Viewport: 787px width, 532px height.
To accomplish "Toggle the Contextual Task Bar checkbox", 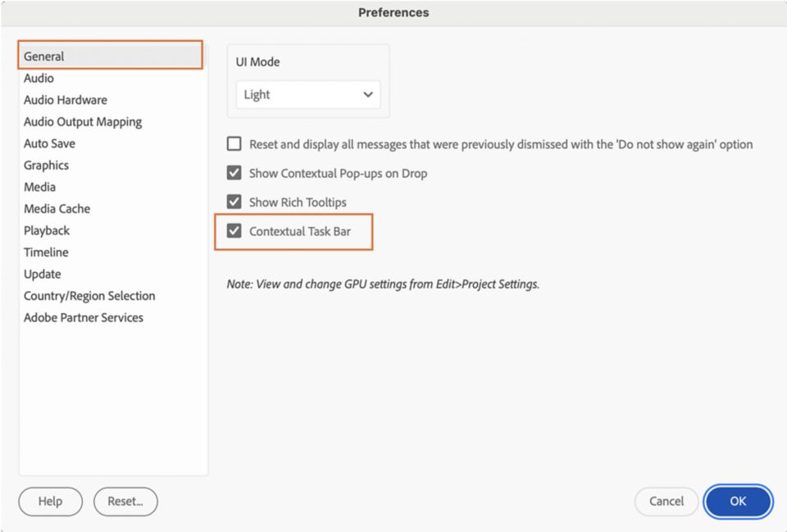I will [234, 231].
